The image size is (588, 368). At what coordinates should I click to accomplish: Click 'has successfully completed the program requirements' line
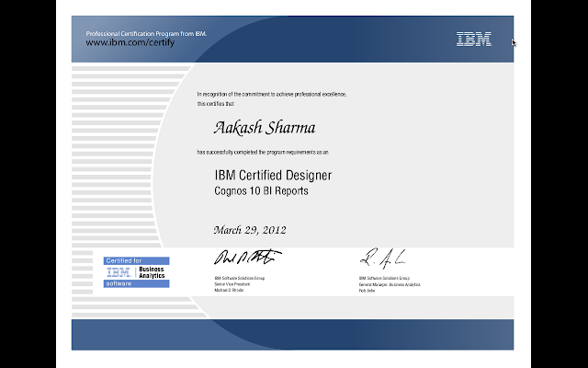263,152
